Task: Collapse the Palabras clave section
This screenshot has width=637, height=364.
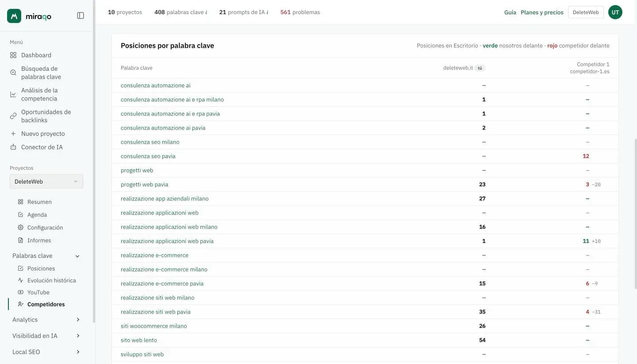Action: point(77,256)
